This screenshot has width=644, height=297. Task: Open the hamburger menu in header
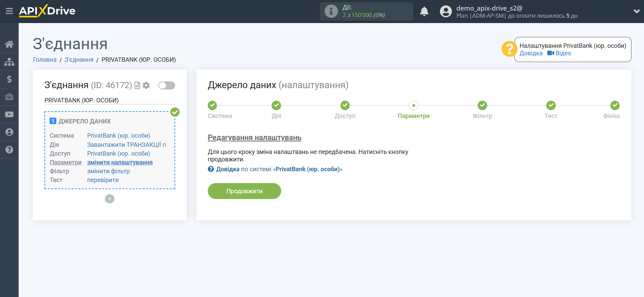tap(9, 11)
